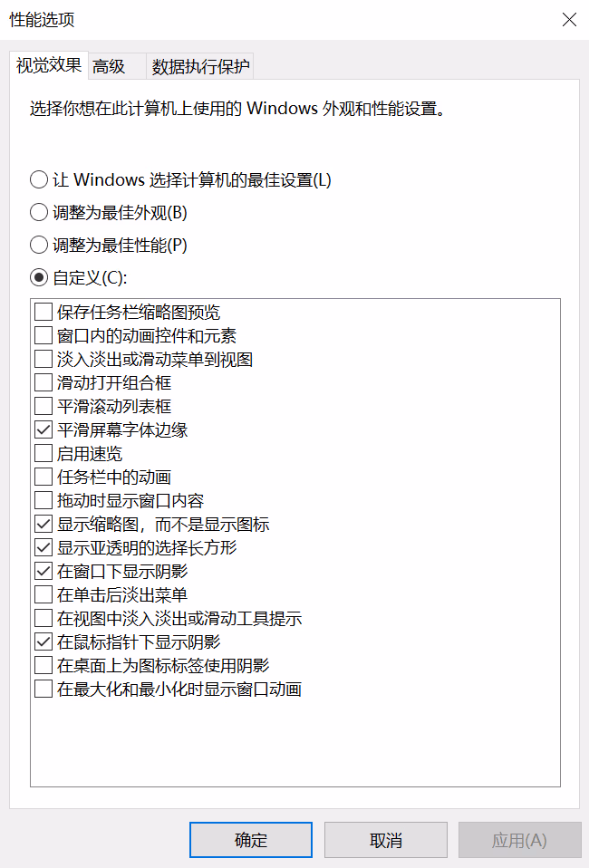This screenshot has height=868, width=589.
Task: Open the 数据执行保护 tab
Action: pos(200,66)
